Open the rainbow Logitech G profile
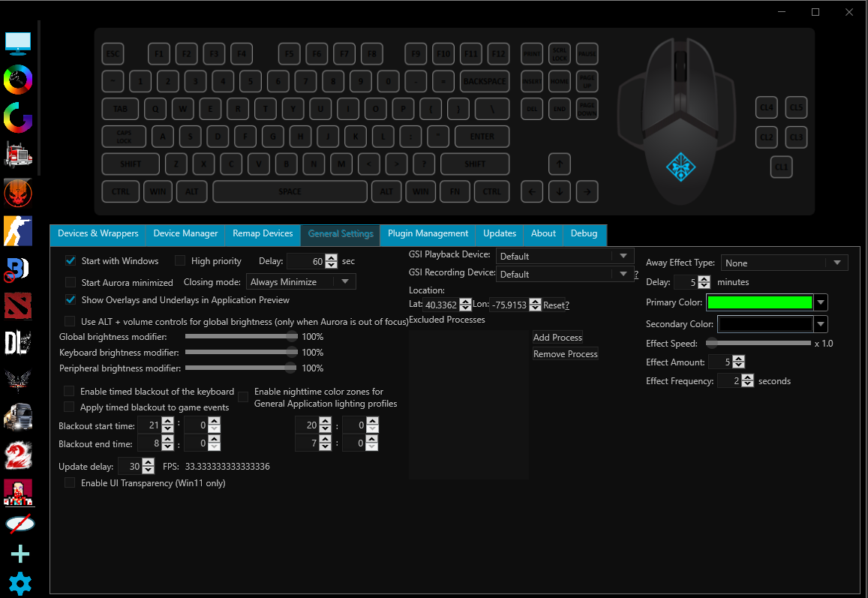 point(18,117)
